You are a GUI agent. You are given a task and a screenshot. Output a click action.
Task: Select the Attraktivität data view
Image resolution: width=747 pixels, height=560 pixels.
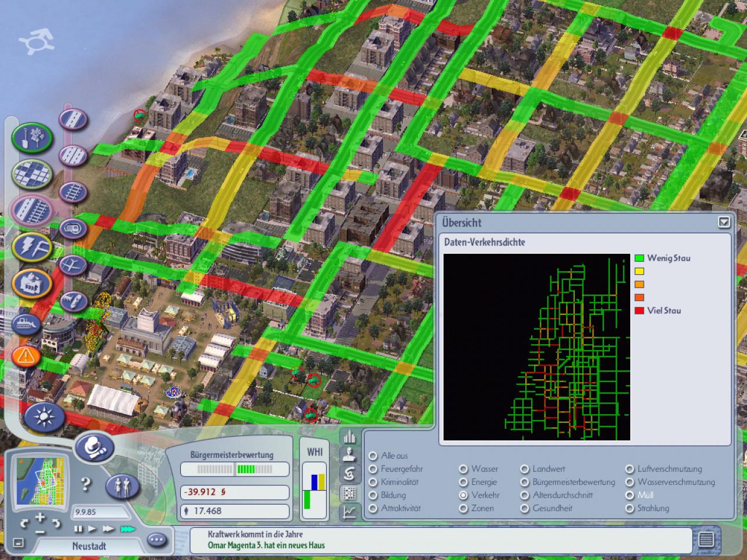click(373, 509)
